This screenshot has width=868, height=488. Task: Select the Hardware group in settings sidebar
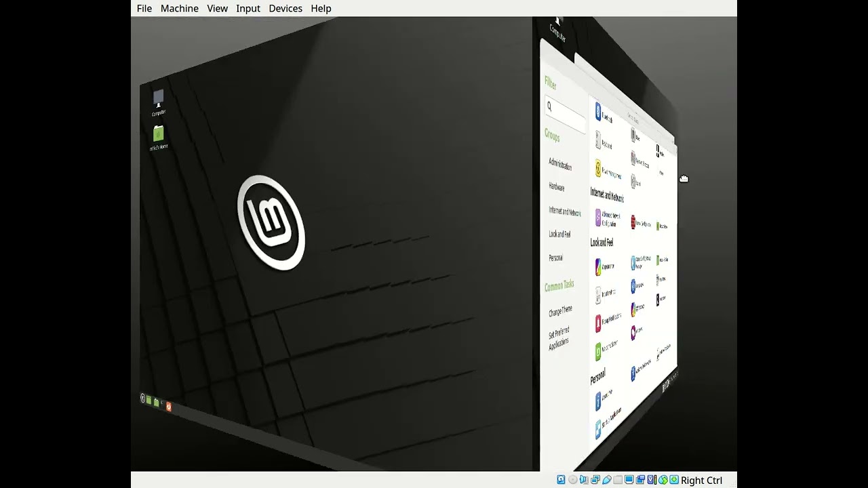click(x=557, y=186)
